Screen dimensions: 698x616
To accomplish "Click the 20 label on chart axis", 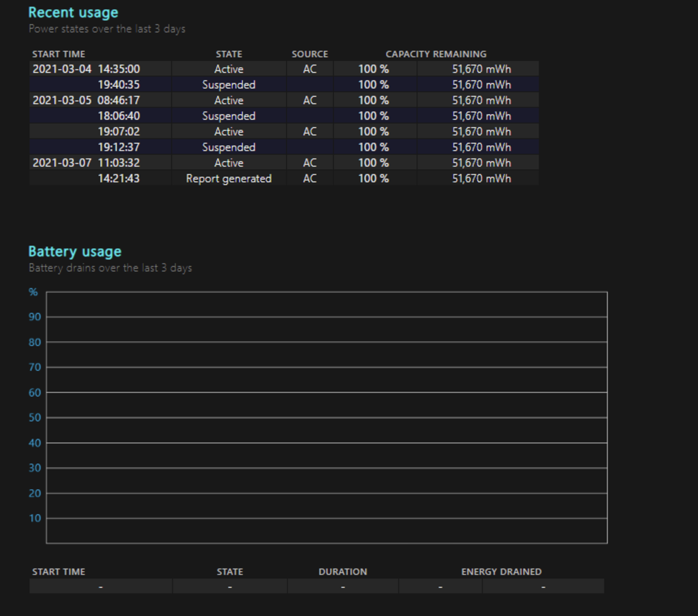I will 35,493.
